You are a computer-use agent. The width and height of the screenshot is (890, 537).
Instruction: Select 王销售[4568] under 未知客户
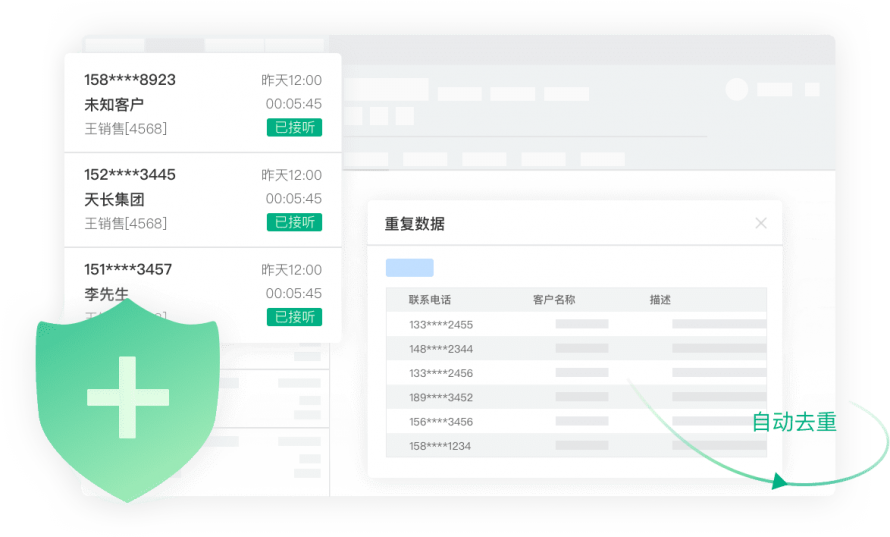(x=125, y=129)
